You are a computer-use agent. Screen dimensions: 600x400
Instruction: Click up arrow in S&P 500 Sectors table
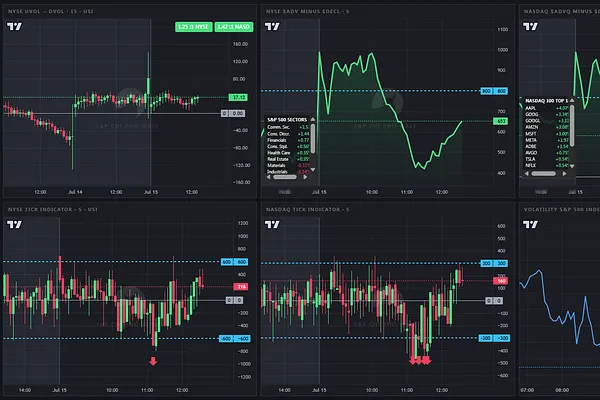(313, 120)
